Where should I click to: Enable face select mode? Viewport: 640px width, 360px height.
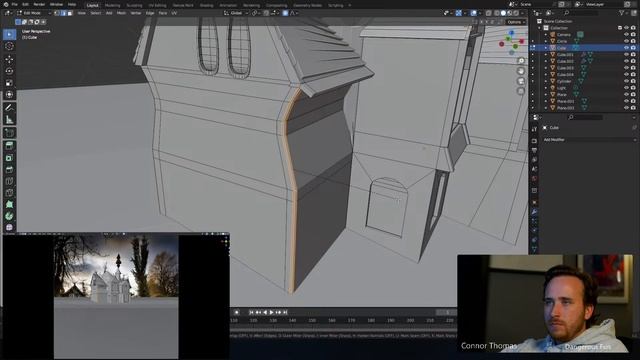click(70, 13)
